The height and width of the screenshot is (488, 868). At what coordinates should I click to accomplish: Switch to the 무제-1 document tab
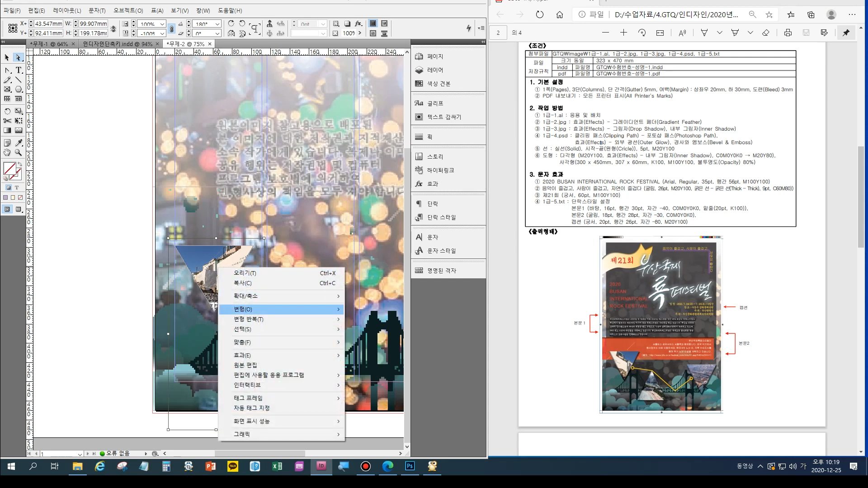49,44
